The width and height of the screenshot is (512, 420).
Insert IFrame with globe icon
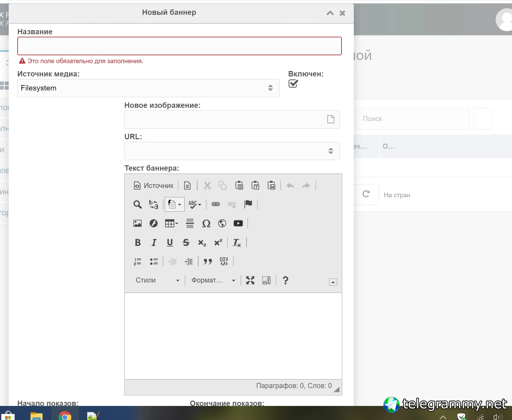(x=222, y=224)
